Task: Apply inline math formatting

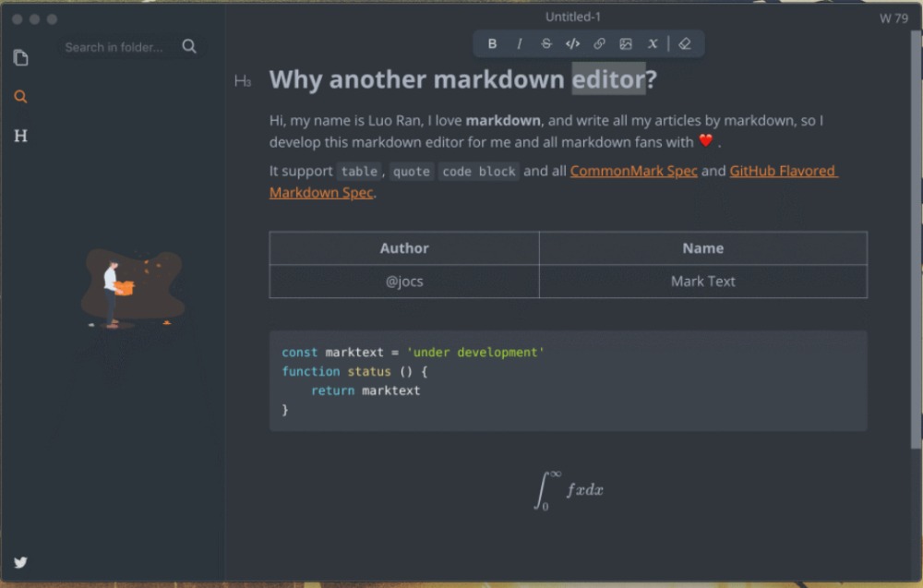Action: click(653, 43)
